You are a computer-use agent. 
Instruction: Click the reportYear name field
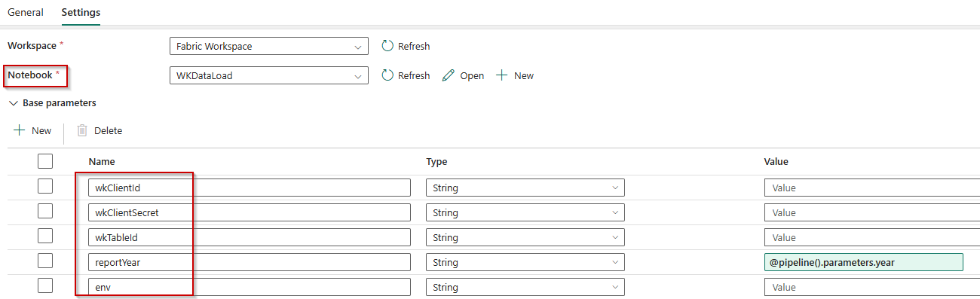(250, 262)
